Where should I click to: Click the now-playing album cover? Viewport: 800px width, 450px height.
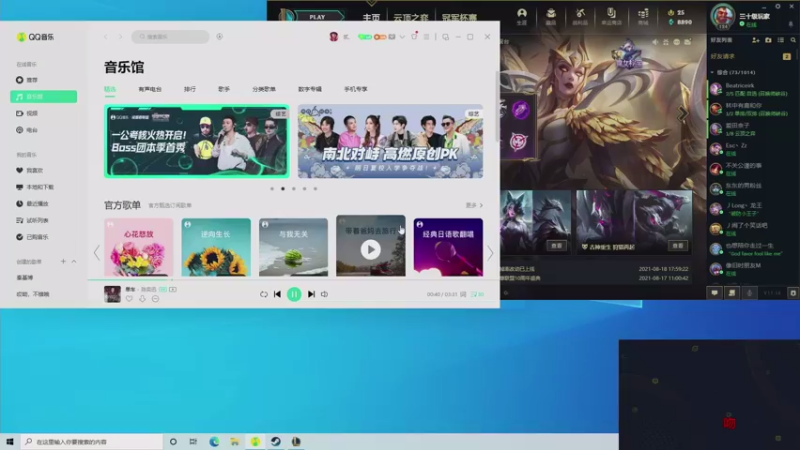pyautogui.click(x=112, y=294)
